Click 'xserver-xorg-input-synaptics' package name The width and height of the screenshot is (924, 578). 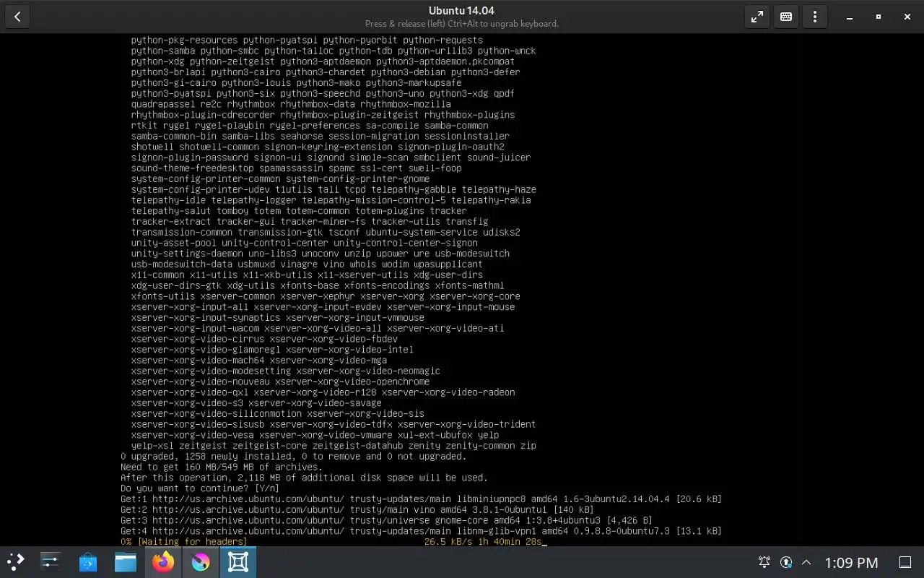coord(206,318)
